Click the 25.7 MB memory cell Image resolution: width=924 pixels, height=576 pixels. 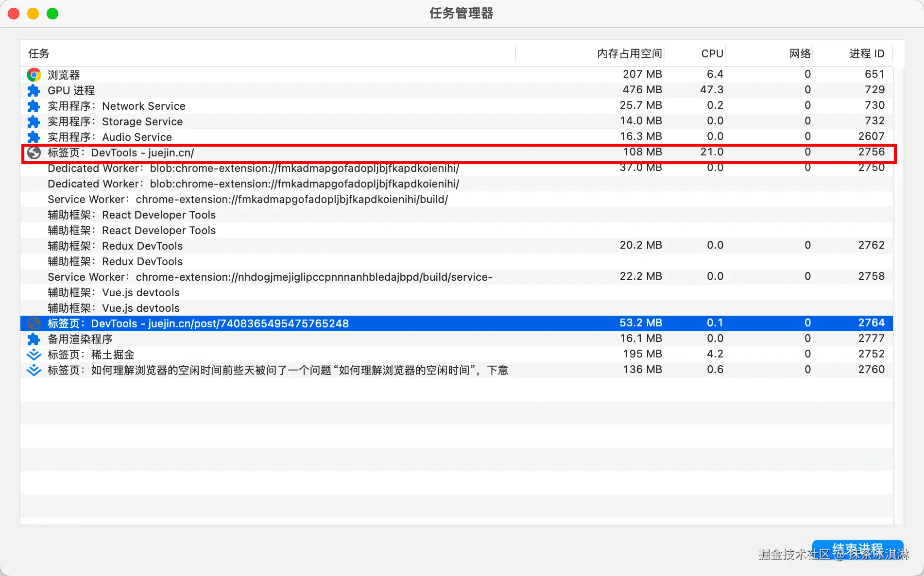[641, 105]
